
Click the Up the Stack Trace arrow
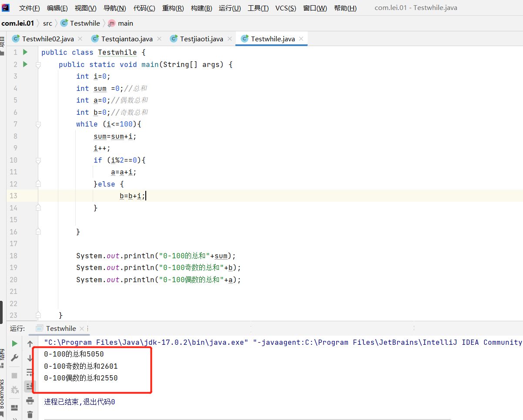coord(30,344)
